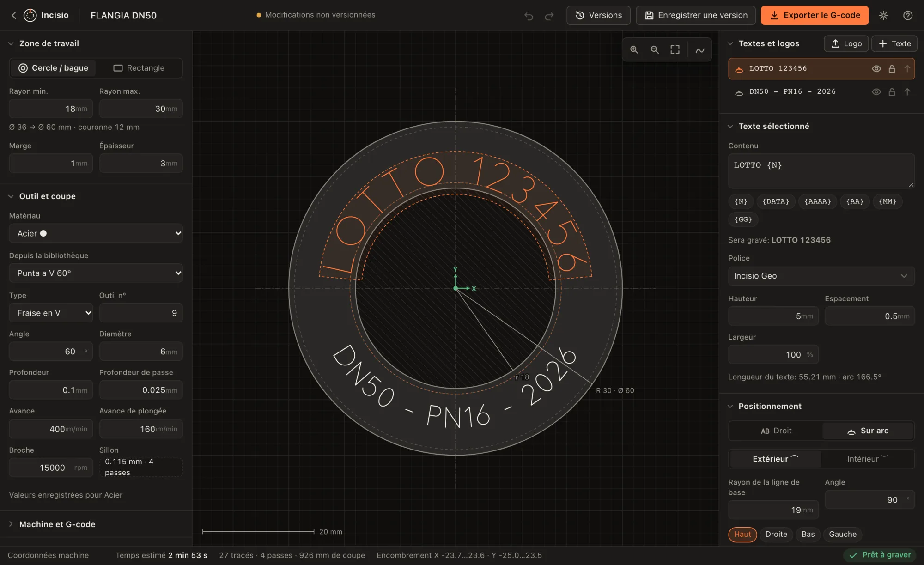Fit the canvas view to screen
Screen dimensions: 924x565
675,49
